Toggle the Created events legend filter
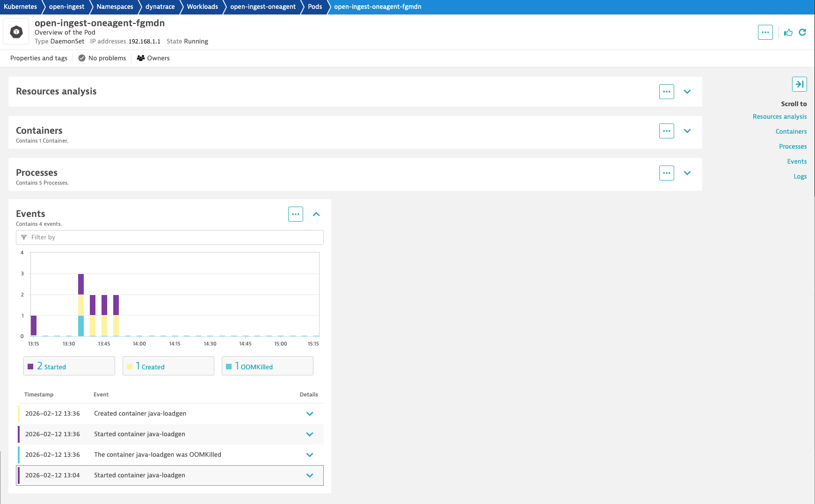Viewport: 815px width, 504px height. click(168, 366)
